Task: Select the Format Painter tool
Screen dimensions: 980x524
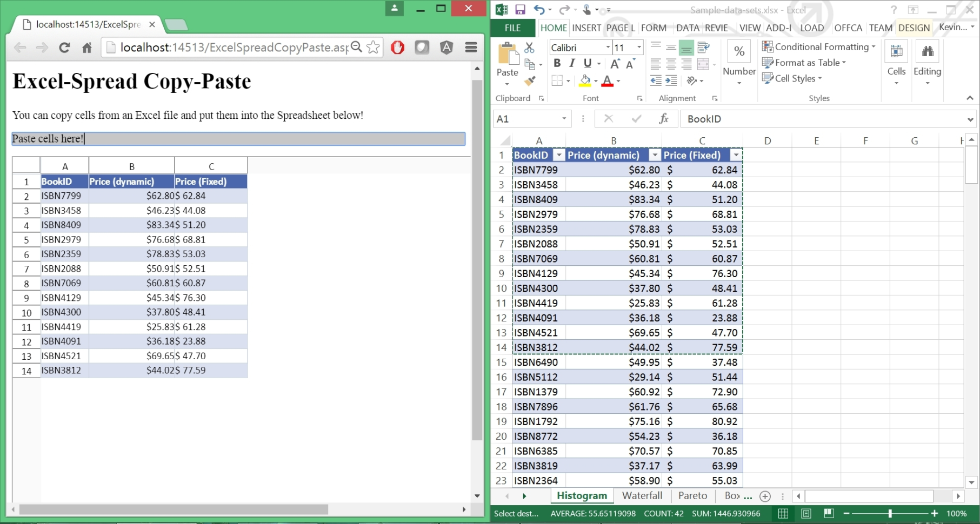Action: [530, 81]
